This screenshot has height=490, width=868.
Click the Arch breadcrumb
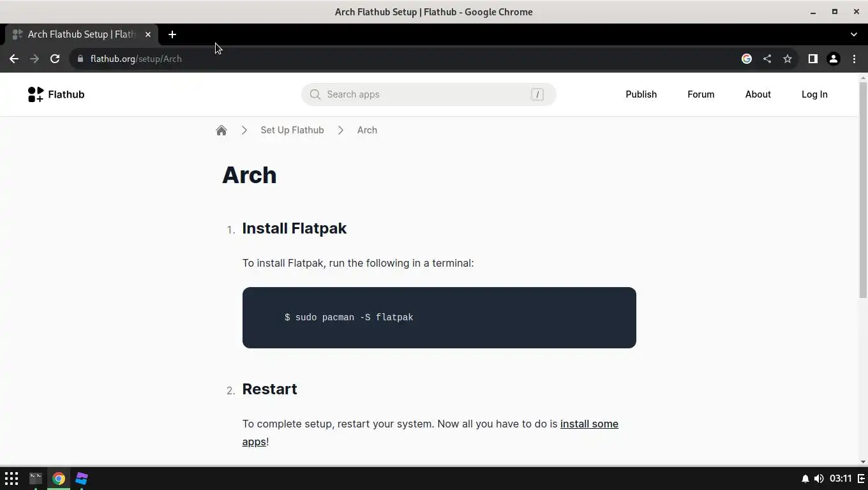pos(367,130)
